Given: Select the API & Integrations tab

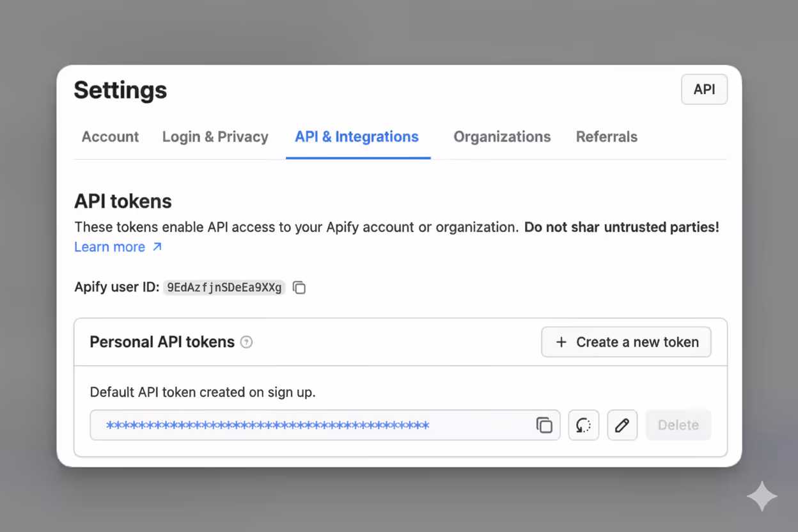Looking at the screenshot, I should click(357, 137).
